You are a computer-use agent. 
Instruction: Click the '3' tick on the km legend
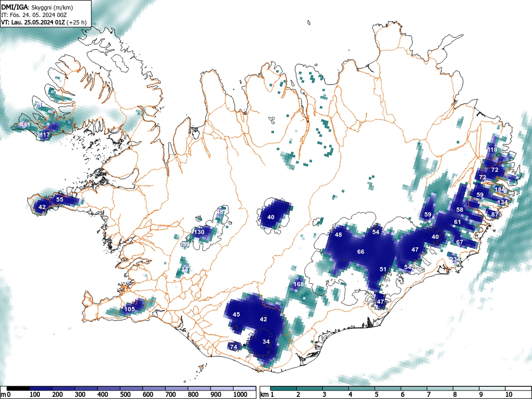(x=324, y=395)
